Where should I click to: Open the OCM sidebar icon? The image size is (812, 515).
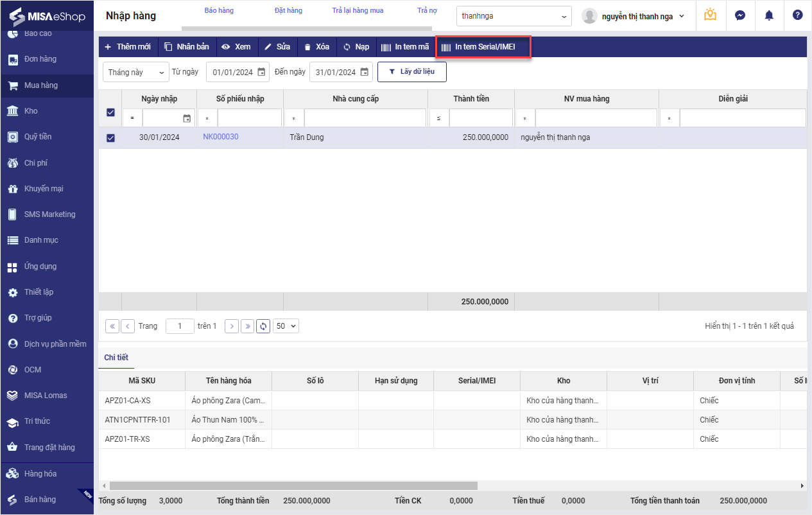13,370
